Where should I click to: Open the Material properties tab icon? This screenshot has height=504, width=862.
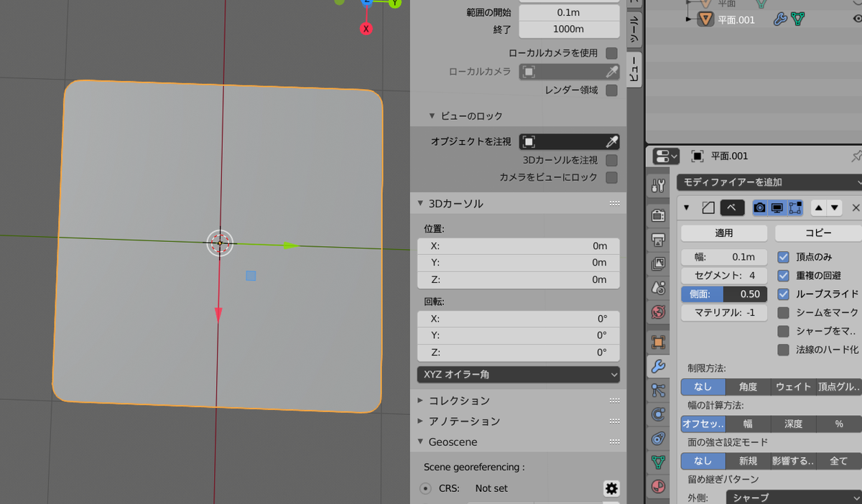click(x=658, y=487)
